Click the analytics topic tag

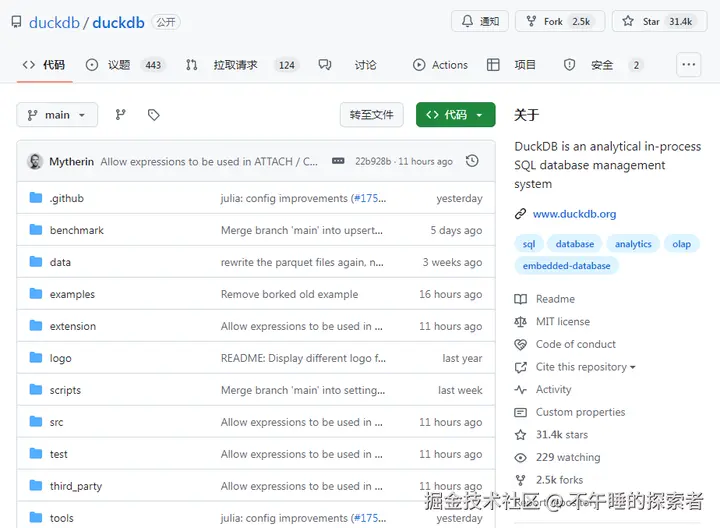(x=633, y=244)
